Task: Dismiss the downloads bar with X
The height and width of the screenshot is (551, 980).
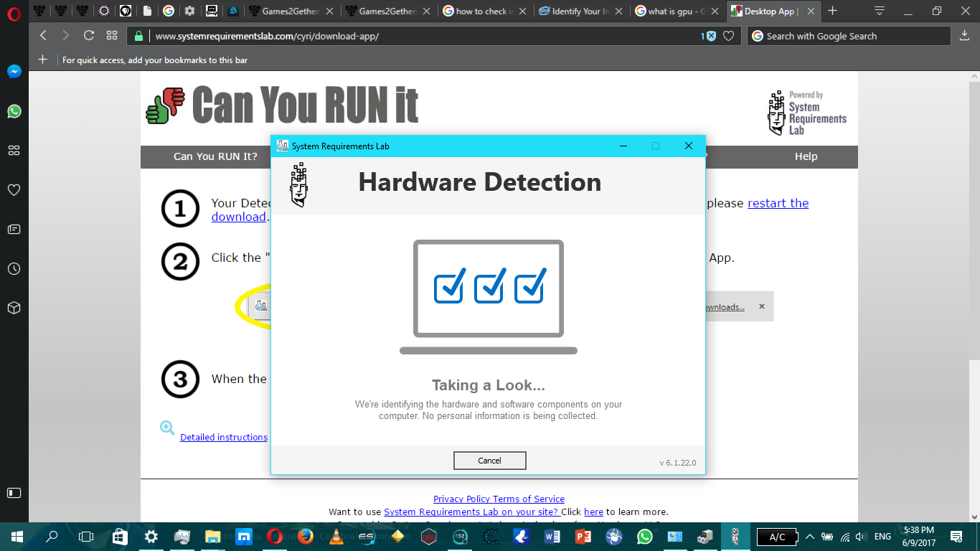Action: coord(762,306)
